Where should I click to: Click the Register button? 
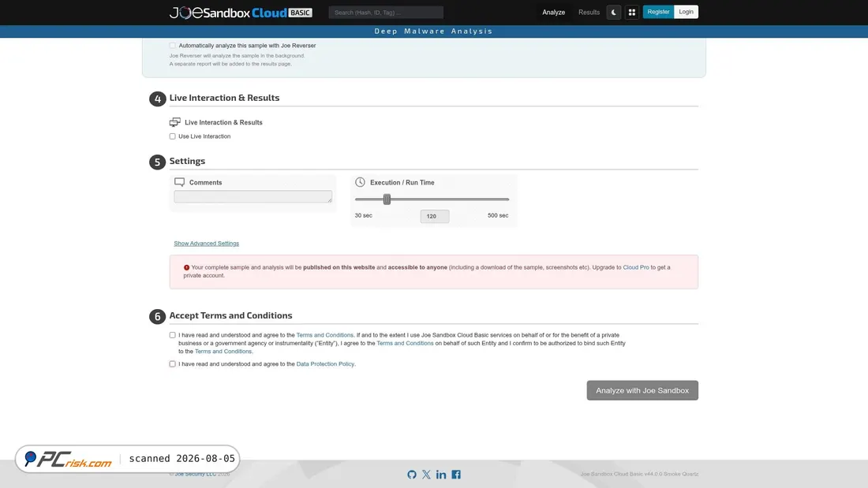pos(658,12)
